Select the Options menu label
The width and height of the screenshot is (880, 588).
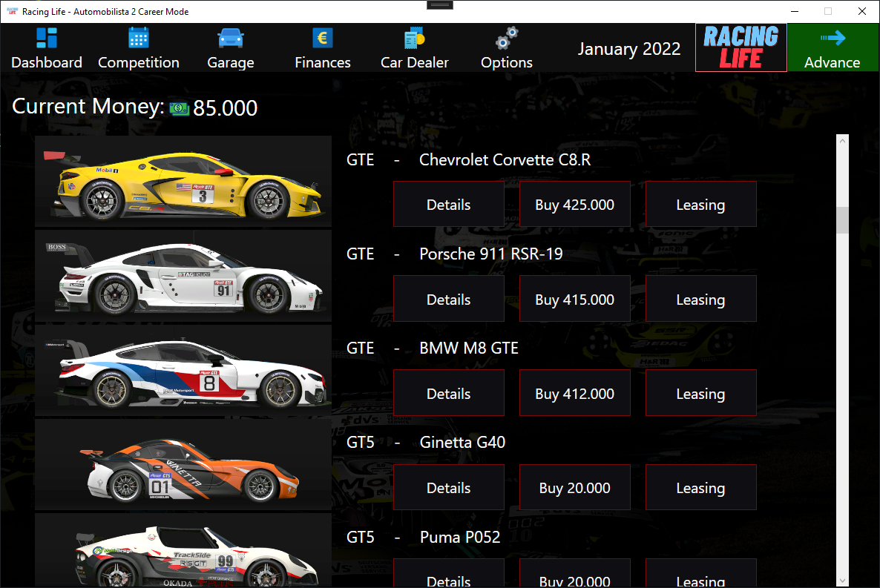pos(507,62)
